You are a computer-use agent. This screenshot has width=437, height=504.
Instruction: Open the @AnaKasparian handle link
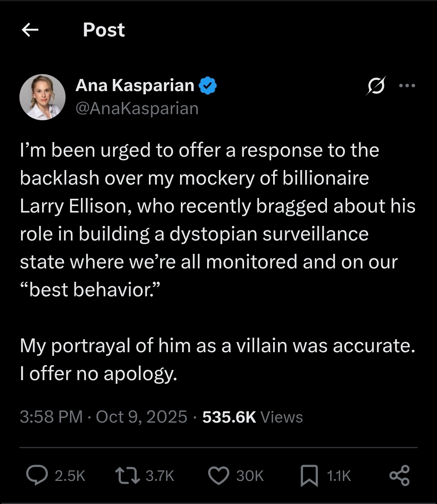(137, 108)
